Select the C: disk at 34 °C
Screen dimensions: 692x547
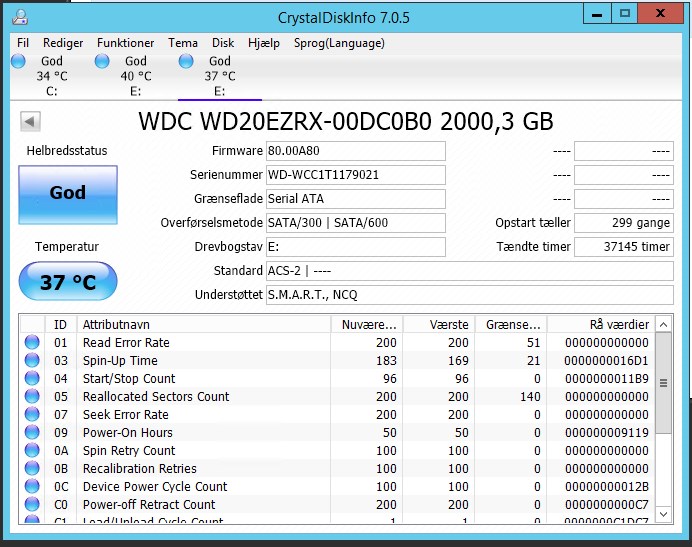point(52,76)
